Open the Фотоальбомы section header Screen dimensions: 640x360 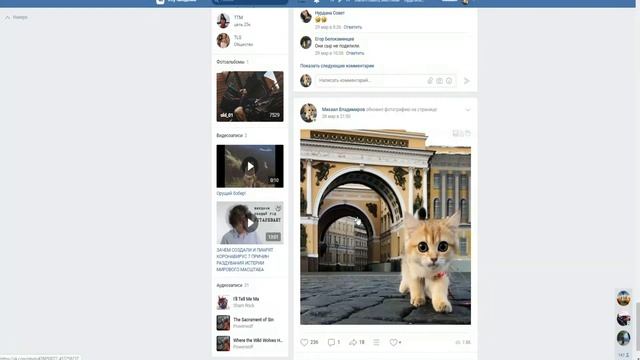(x=231, y=62)
